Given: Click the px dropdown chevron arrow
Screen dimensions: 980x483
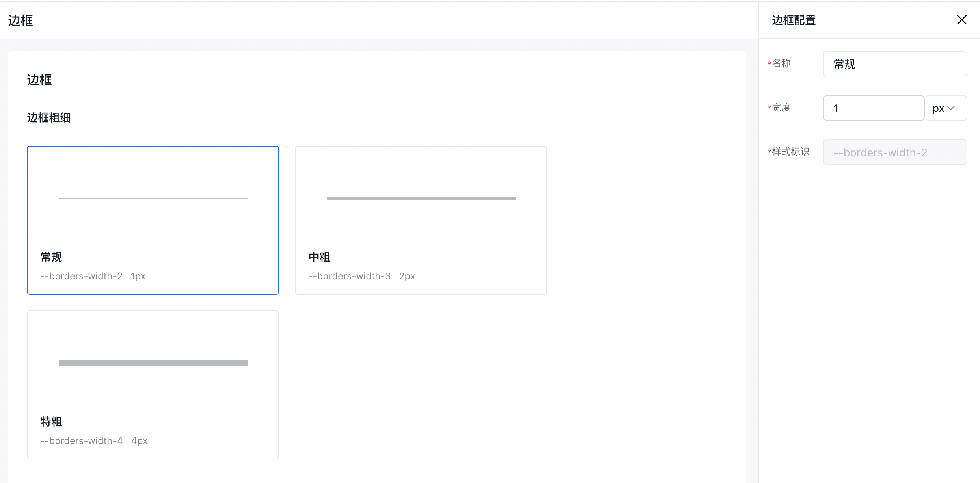Looking at the screenshot, I should 951,108.
